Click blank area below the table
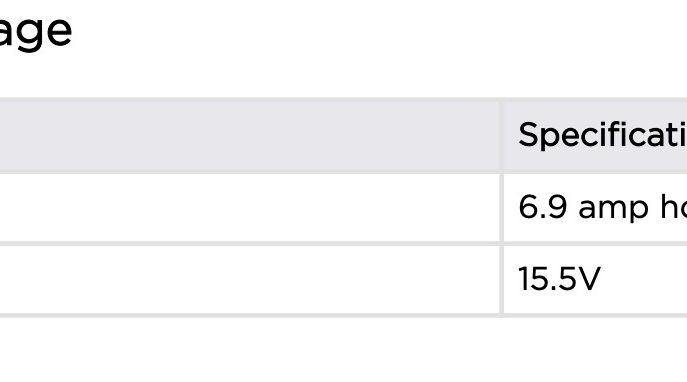The height and width of the screenshot is (382, 687). point(344,350)
